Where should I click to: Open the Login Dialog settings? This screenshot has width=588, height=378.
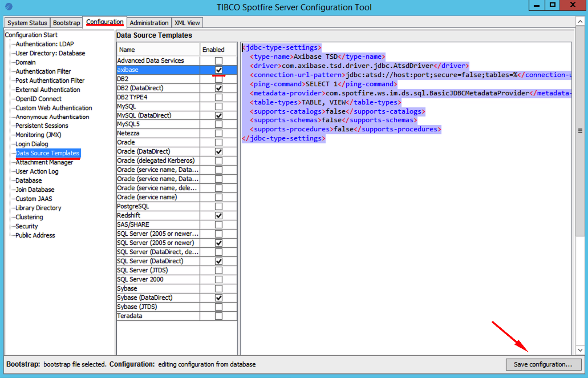coord(31,144)
